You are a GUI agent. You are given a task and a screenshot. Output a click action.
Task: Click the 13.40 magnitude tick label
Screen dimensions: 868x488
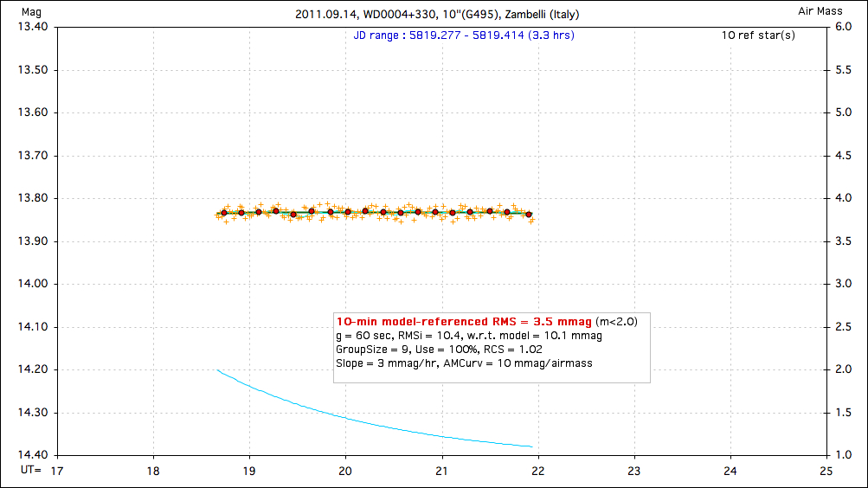[x=33, y=27]
